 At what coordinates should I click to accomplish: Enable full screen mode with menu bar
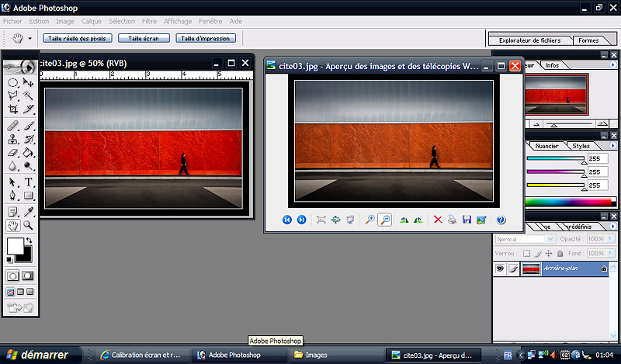pyautogui.click(x=21, y=292)
